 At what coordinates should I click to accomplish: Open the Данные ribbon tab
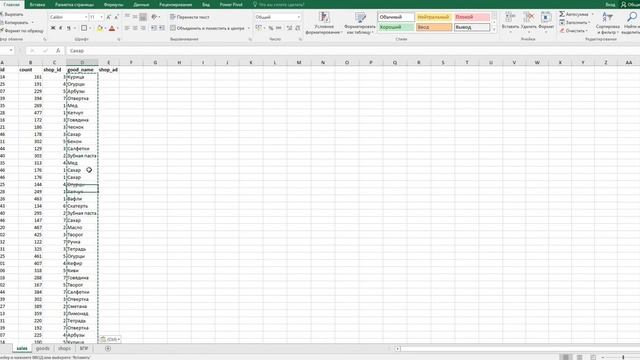coord(141,4)
